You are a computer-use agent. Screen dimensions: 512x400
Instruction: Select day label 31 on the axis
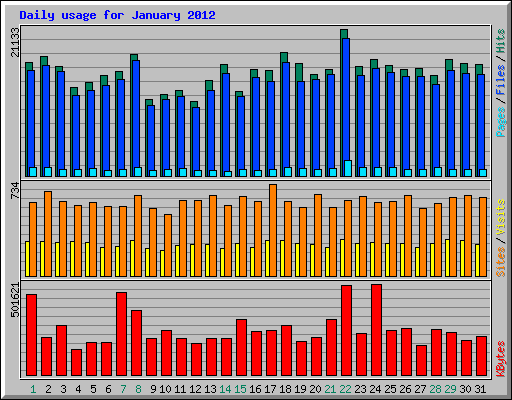(x=480, y=389)
